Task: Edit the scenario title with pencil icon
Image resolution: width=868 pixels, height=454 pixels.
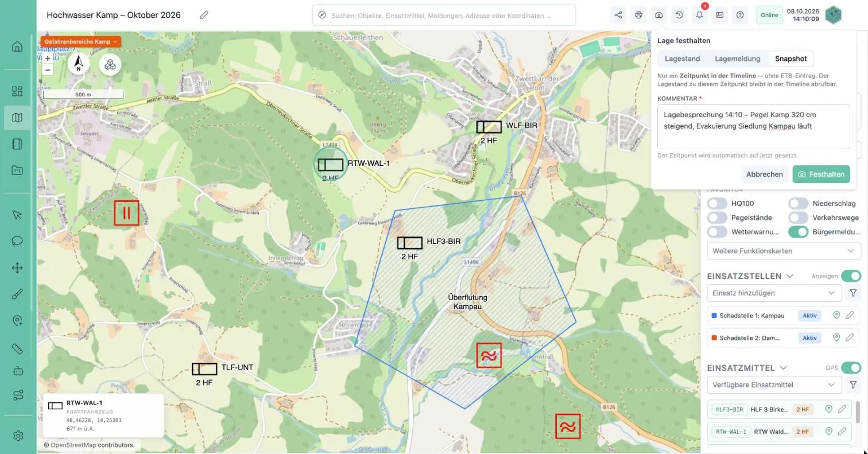Action: pyautogui.click(x=204, y=15)
